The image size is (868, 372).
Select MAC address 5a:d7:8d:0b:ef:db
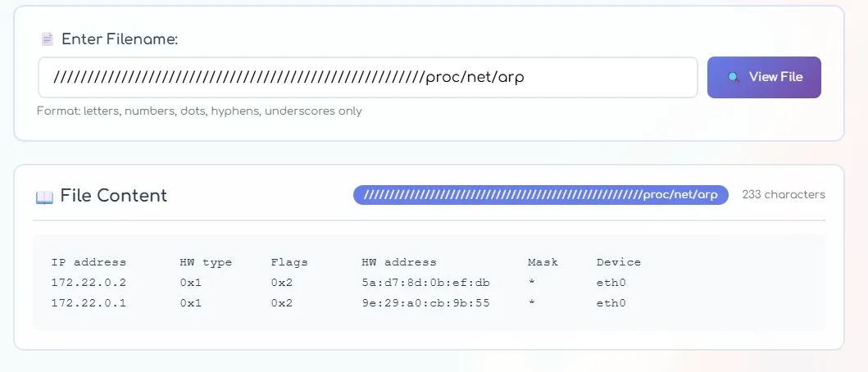pyautogui.click(x=425, y=283)
